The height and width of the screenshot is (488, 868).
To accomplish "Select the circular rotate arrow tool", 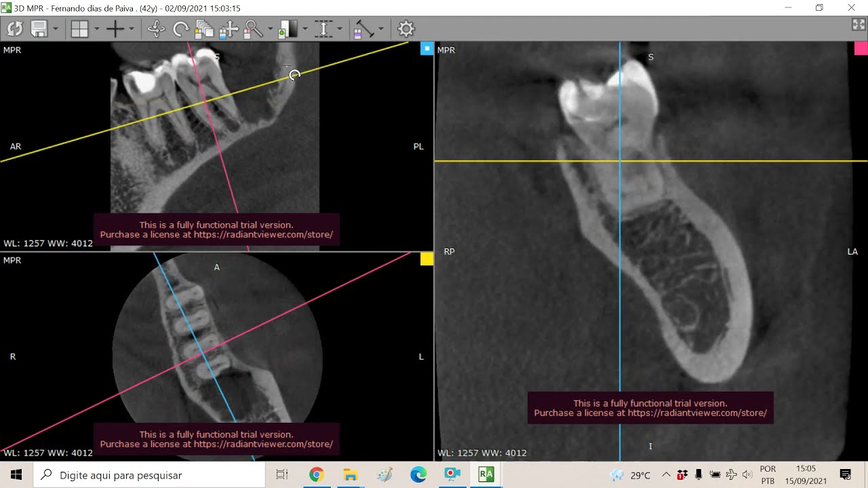I will point(180,29).
